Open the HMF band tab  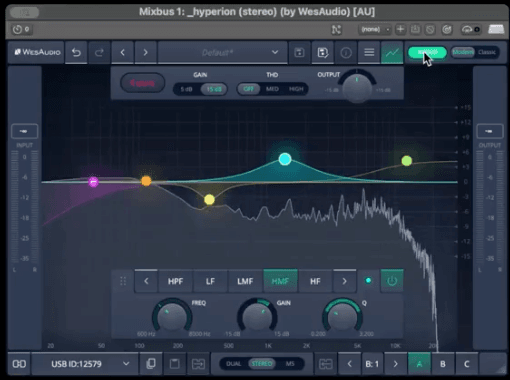coord(280,281)
